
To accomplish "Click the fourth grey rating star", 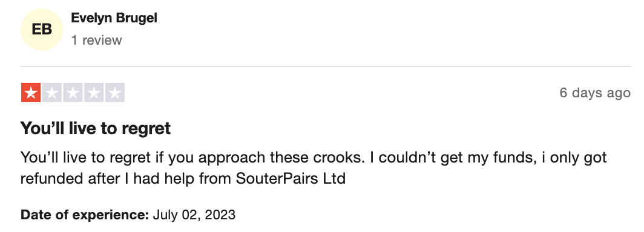I will click(x=94, y=92).
